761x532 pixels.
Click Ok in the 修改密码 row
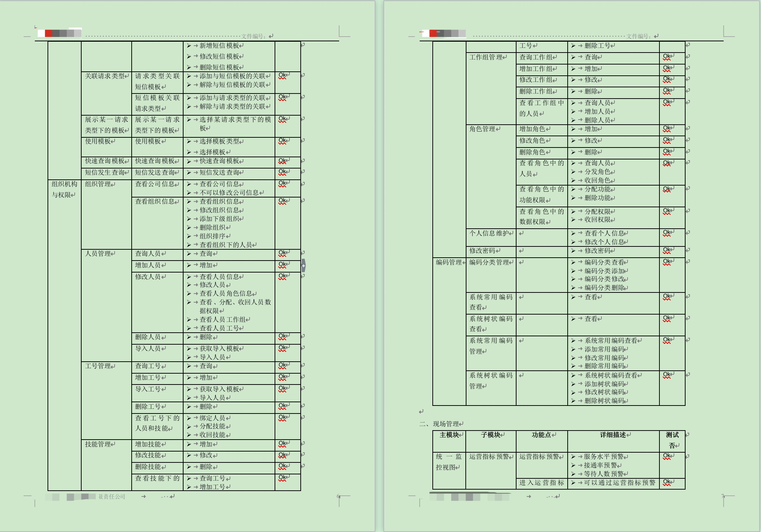coord(667,250)
